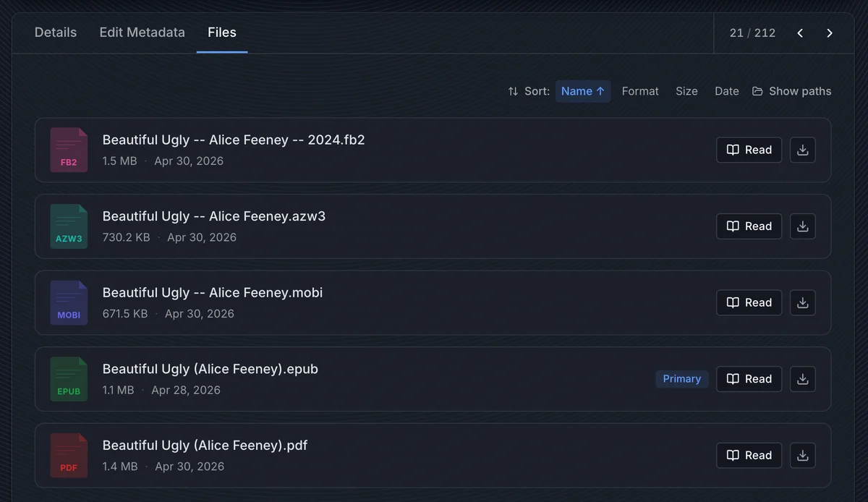Open the Details tab
The width and height of the screenshot is (868, 502).
[56, 33]
